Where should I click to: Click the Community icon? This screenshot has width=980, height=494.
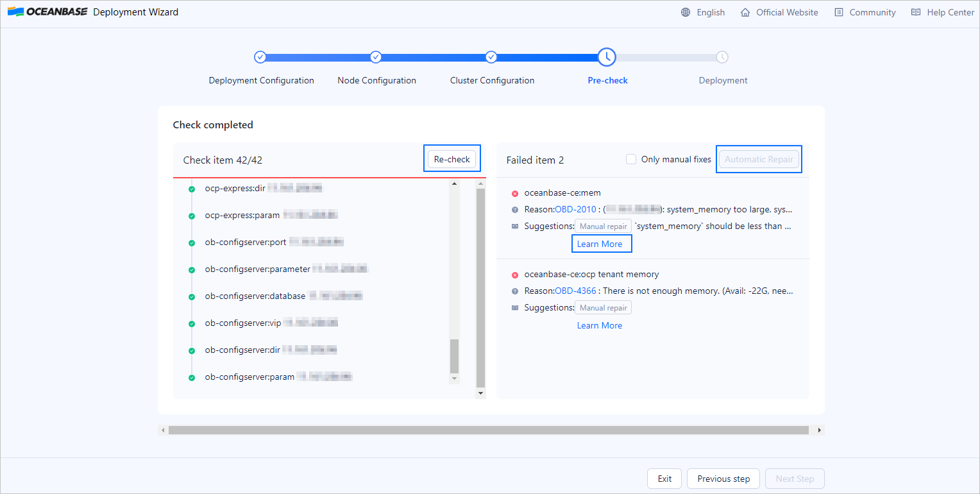pyautogui.click(x=839, y=12)
